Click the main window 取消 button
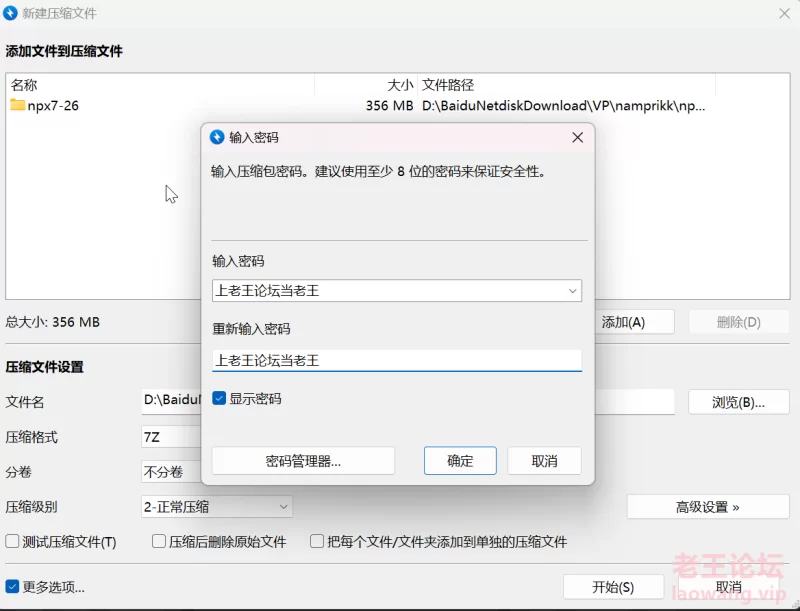800x611 pixels. point(729,587)
